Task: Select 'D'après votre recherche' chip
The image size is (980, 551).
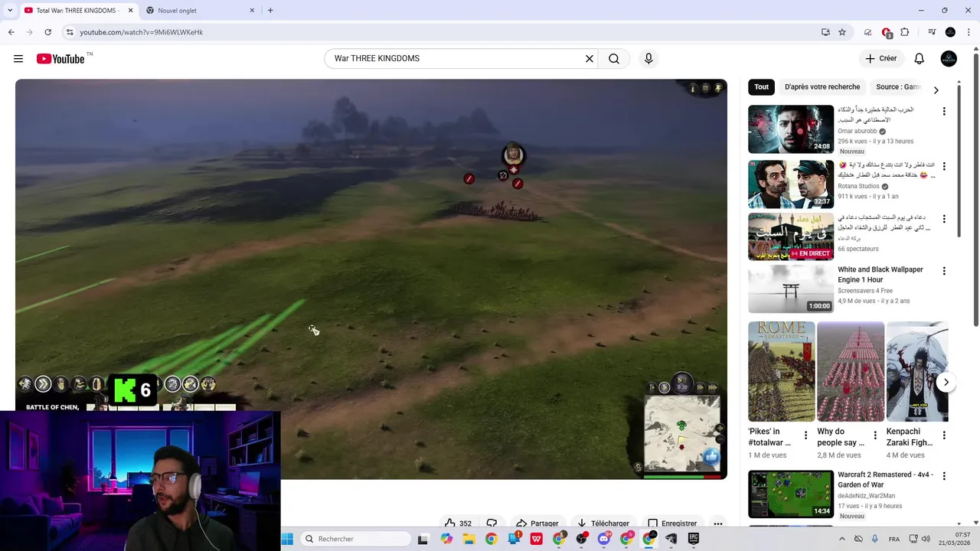Action: pos(822,87)
